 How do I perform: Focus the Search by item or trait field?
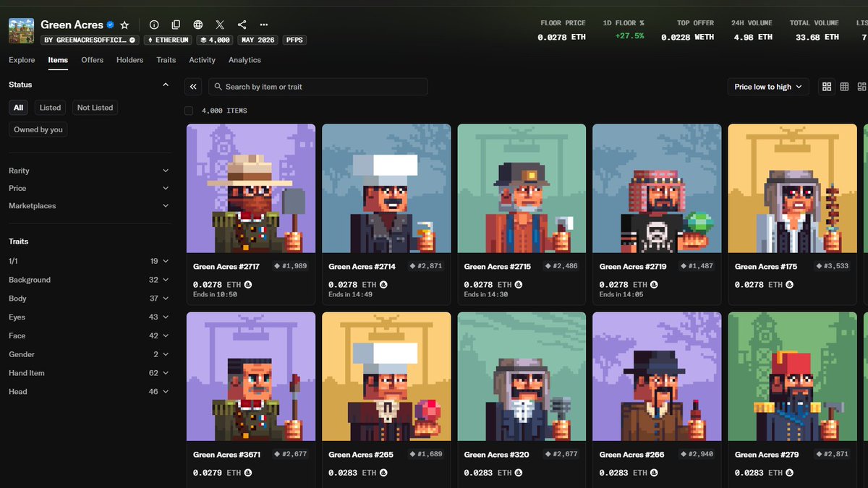(x=318, y=87)
